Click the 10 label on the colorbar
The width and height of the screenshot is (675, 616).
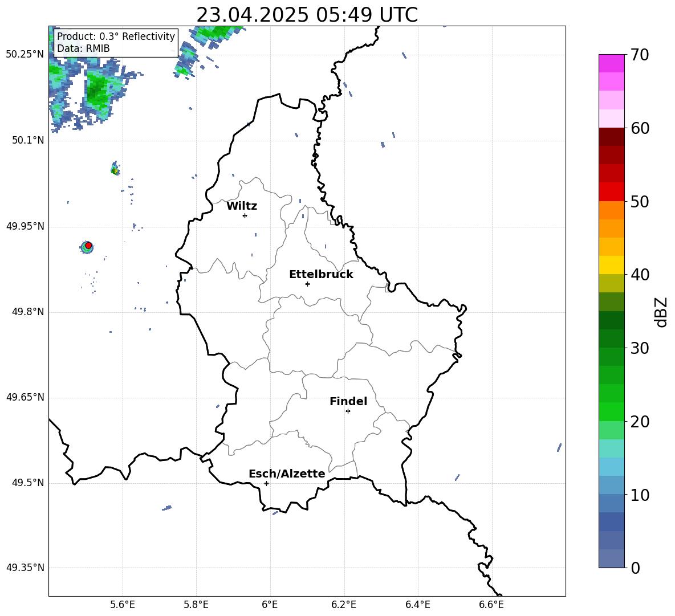pos(639,495)
